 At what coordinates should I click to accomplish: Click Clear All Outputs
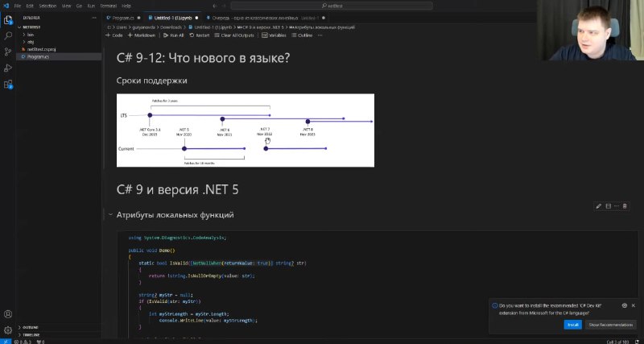point(234,35)
